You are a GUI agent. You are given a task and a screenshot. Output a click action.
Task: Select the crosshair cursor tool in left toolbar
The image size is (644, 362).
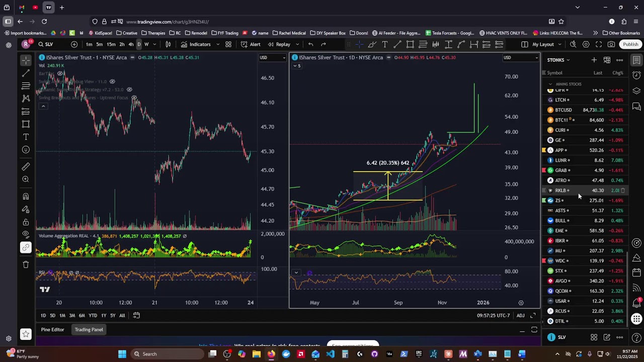[26, 61]
